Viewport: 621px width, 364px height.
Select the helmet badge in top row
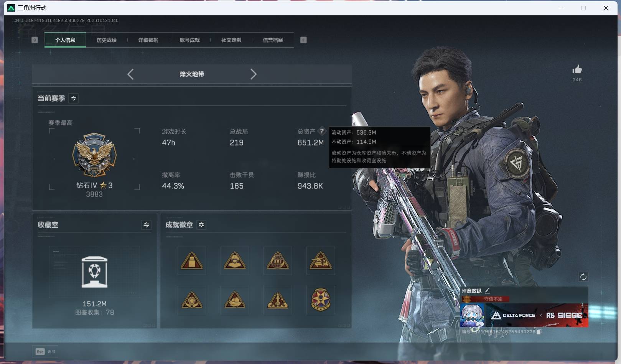[235, 261]
